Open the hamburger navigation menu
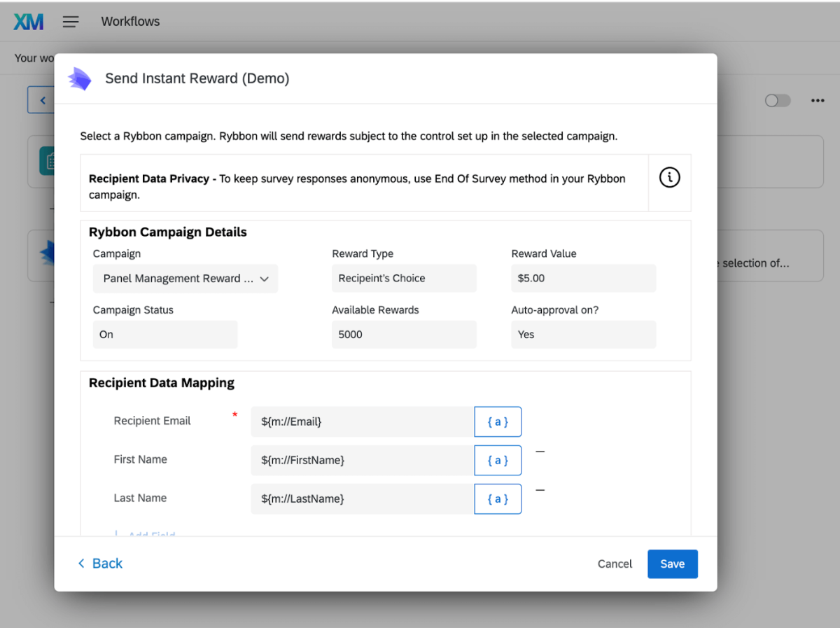 [71, 22]
